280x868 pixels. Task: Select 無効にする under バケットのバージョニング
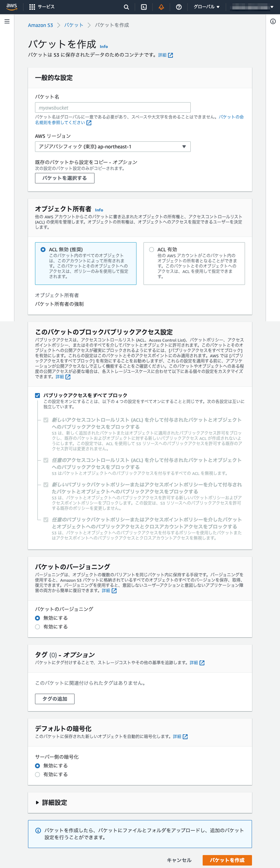(37, 618)
